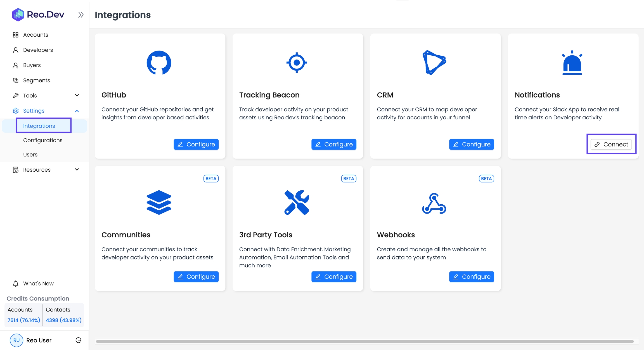Go to the Users settings page
The height and width of the screenshot is (350, 644).
tap(30, 155)
